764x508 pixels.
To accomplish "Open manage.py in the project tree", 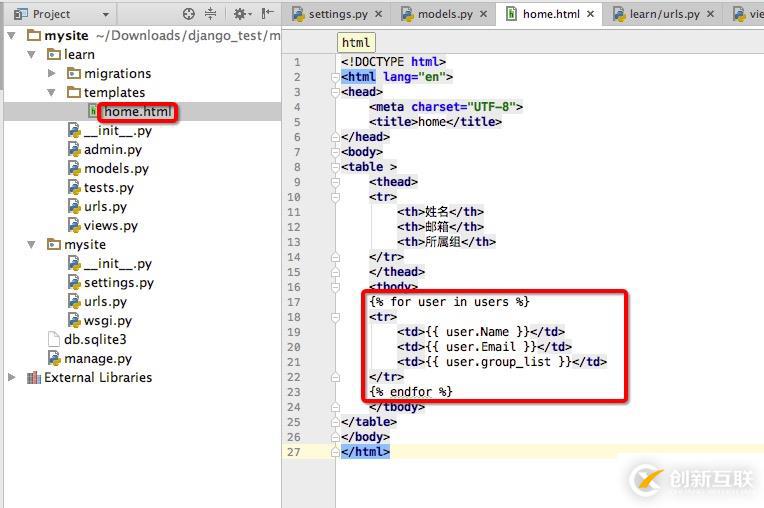I will [98, 359].
